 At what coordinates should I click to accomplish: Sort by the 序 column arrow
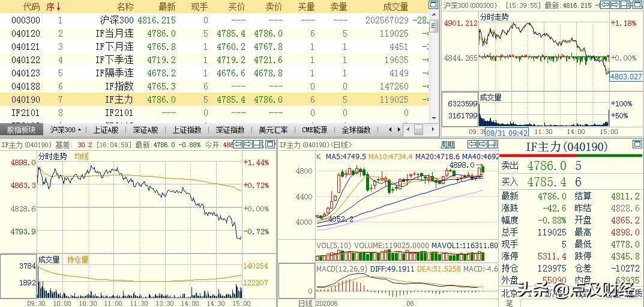click(x=58, y=7)
